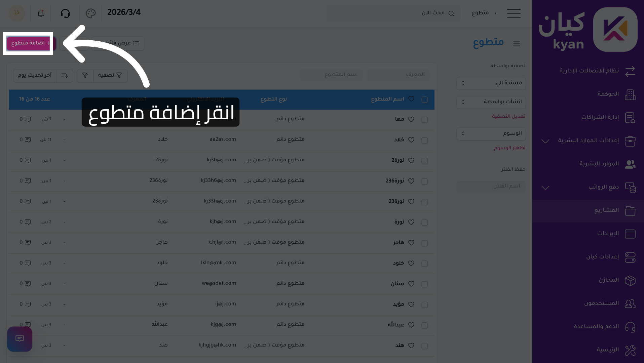The width and height of the screenshot is (644, 363).
Task: Select الموارد البشرية from the sidebar
Action: pyautogui.click(x=631, y=164)
